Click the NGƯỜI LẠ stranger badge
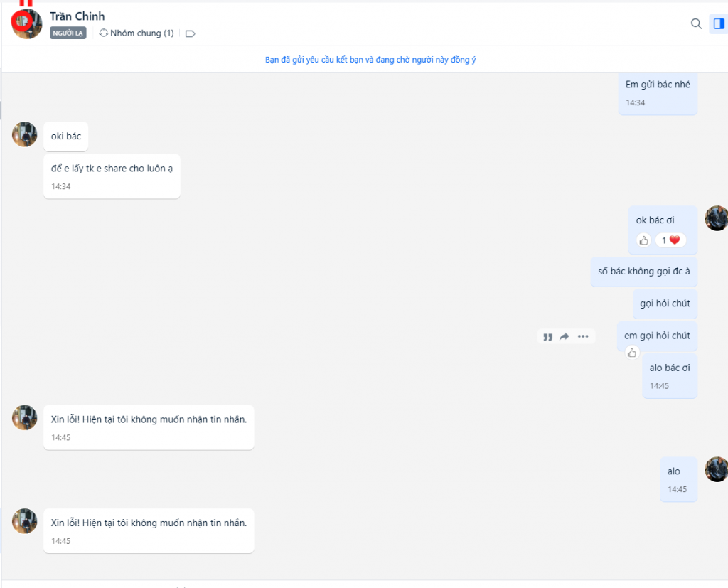The height and width of the screenshot is (588, 728). 68,33
